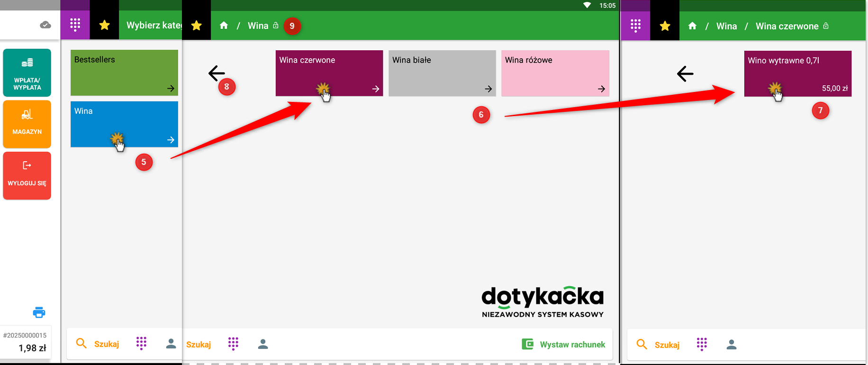Select the blue Wina category tile
This screenshot has width=868, height=365.
(x=124, y=124)
